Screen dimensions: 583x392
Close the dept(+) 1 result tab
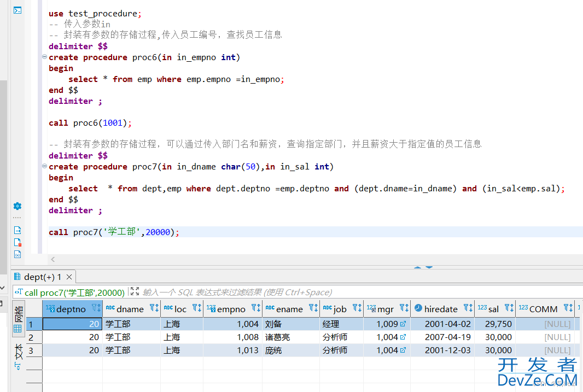point(69,277)
